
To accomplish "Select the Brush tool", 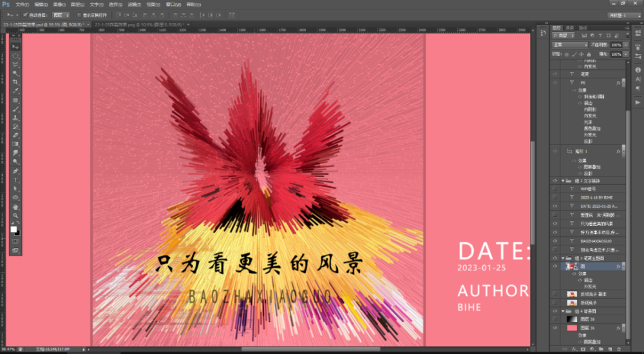I will coord(15,109).
